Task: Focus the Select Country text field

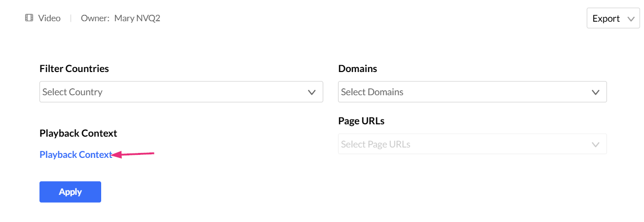Action: pyautogui.click(x=73, y=92)
